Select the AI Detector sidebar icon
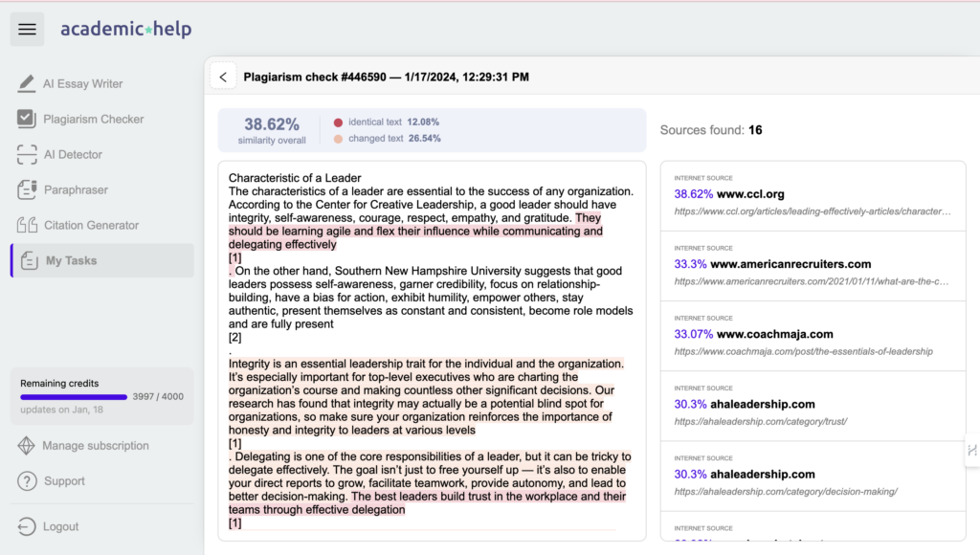Image resolution: width=980 pixels, height=555 pixels. pyautogui.click(x=27, y=154)
